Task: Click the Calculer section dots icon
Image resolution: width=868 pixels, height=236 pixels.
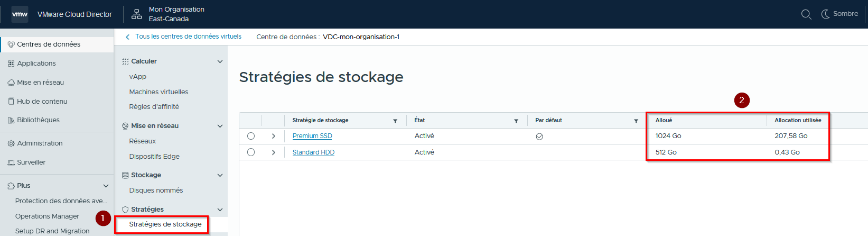Action: (x=125, y=61)
